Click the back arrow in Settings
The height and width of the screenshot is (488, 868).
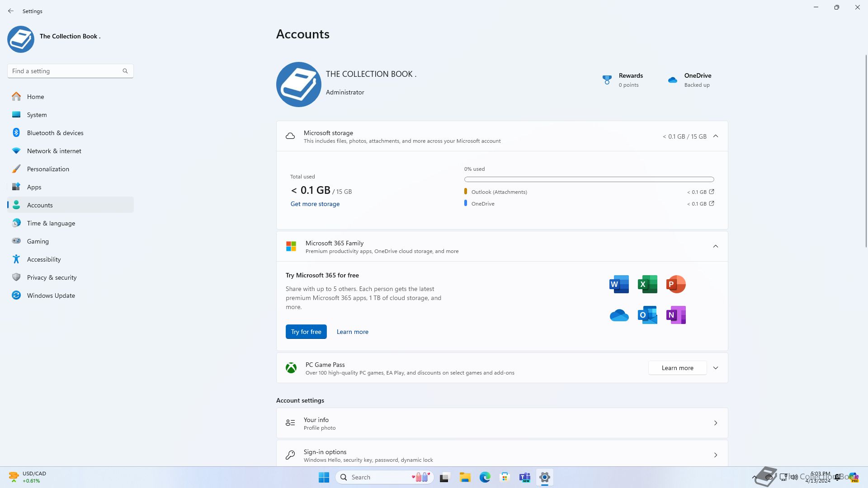click(11, 11)
